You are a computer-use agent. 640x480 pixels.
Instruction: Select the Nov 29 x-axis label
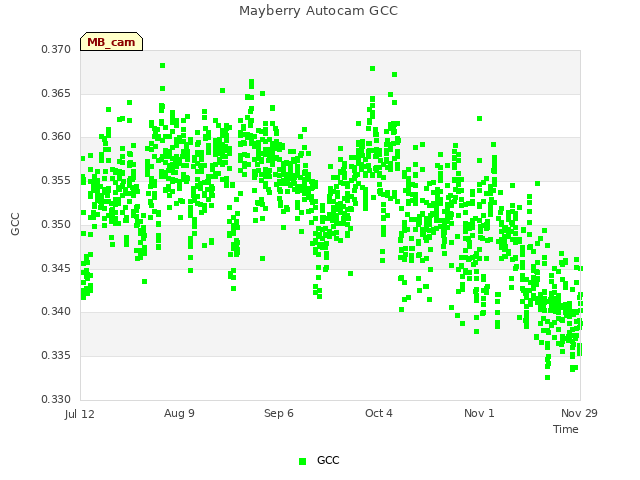579,413
